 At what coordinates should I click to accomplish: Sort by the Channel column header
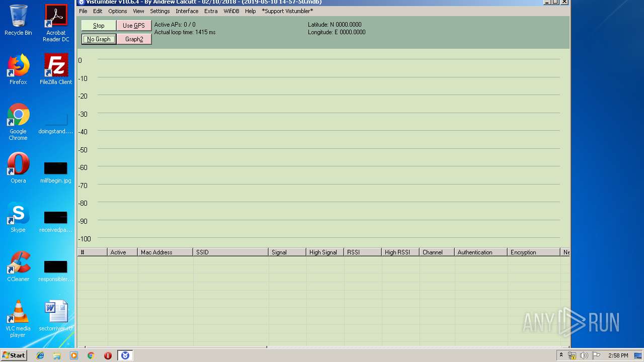[x=437, y=252]
